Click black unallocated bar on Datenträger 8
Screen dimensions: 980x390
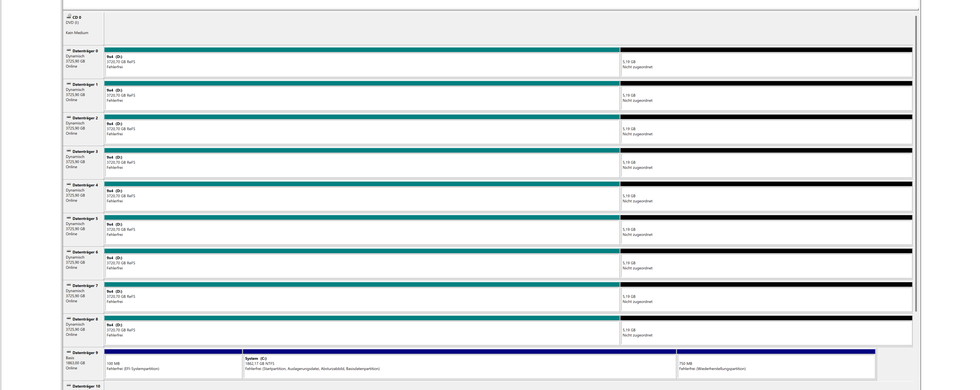tap(766, 318)
